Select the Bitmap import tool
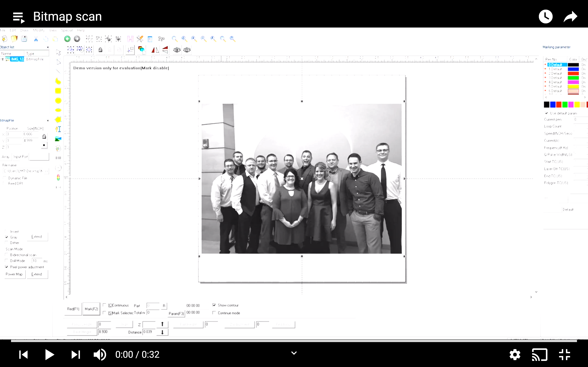The image size is (588, 367). 58,139
